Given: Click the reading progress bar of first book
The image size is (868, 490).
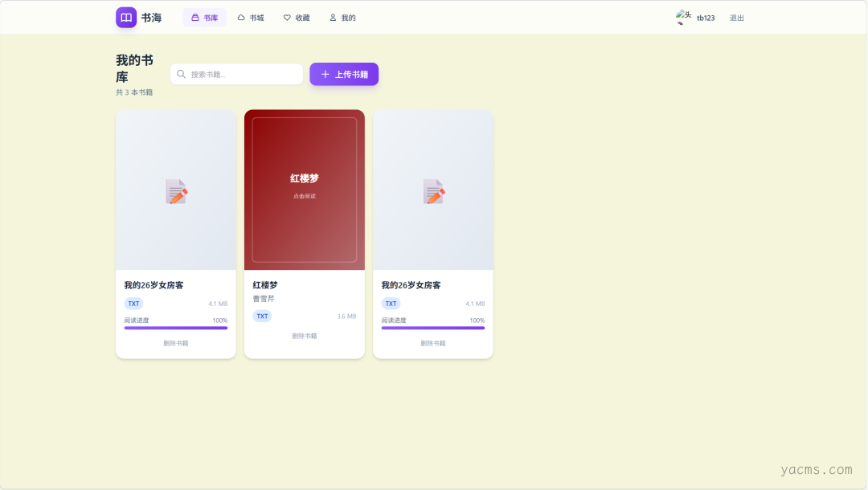Looking at the screenshot, I should (x=176, y=328).
